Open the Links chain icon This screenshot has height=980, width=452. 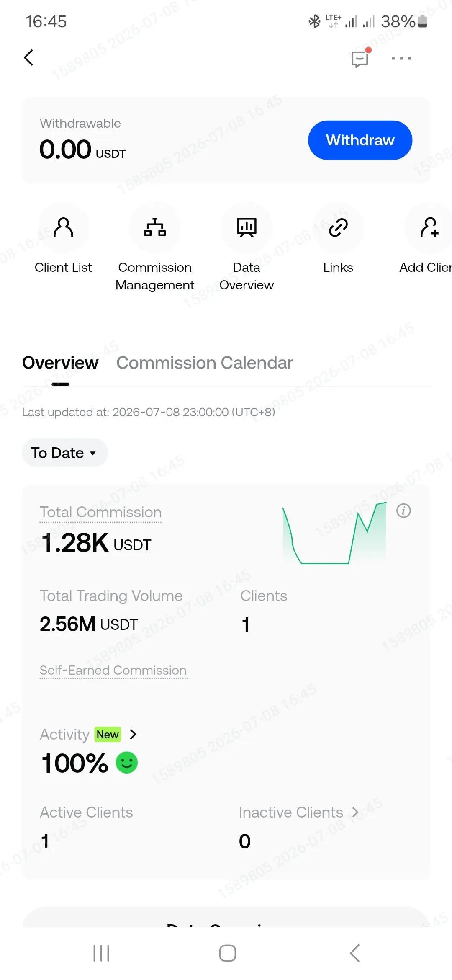point(338,227)
